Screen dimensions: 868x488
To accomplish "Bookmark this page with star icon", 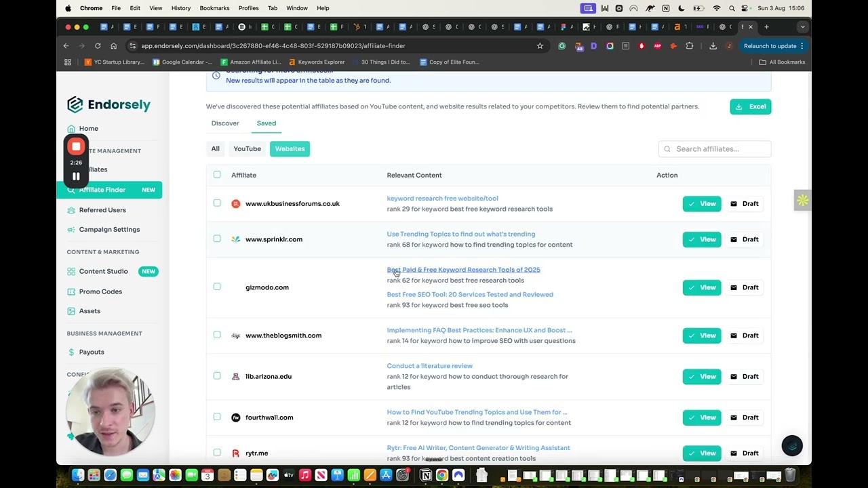I will [x=540, y=46].
